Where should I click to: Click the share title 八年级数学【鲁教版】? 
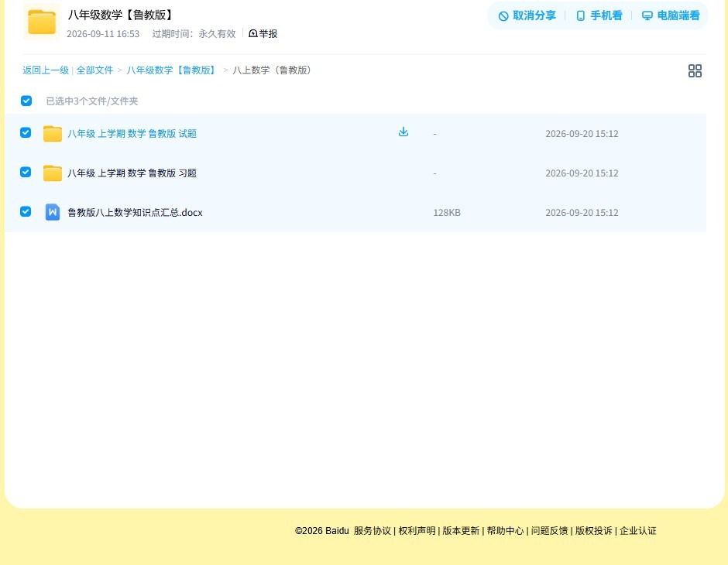pyautogui.click(x=122, y=15)
